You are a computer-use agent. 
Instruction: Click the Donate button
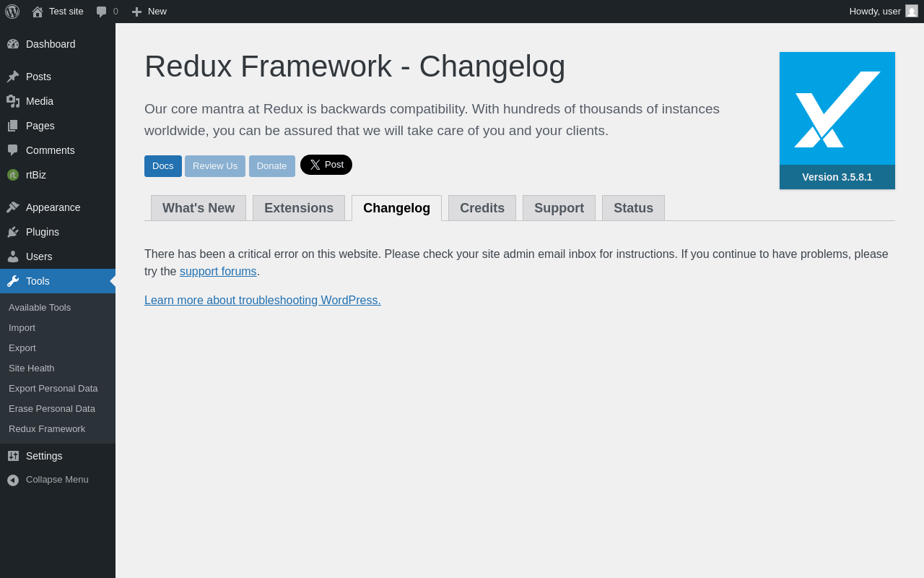272,166
